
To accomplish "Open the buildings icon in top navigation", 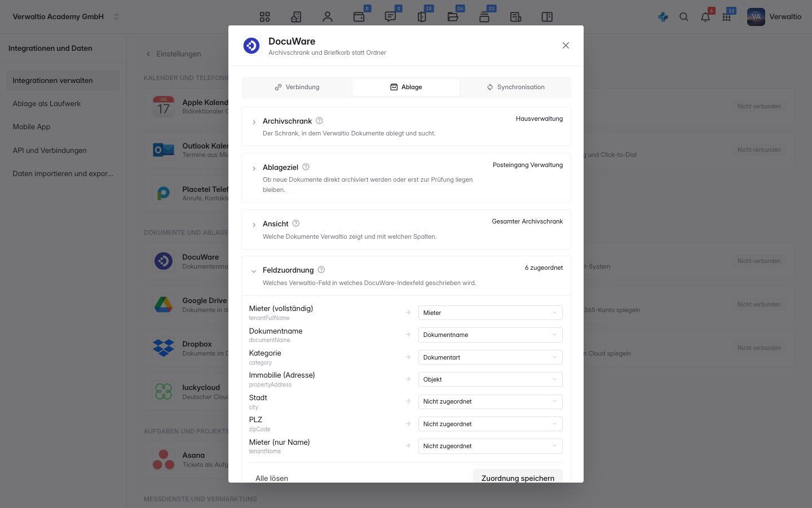I will 296,17.
